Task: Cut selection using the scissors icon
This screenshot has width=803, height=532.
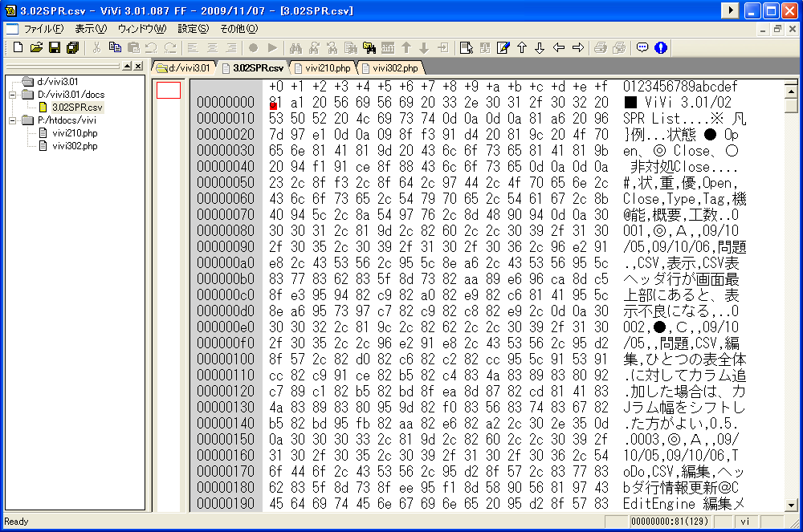Action: tap(96, 47)
